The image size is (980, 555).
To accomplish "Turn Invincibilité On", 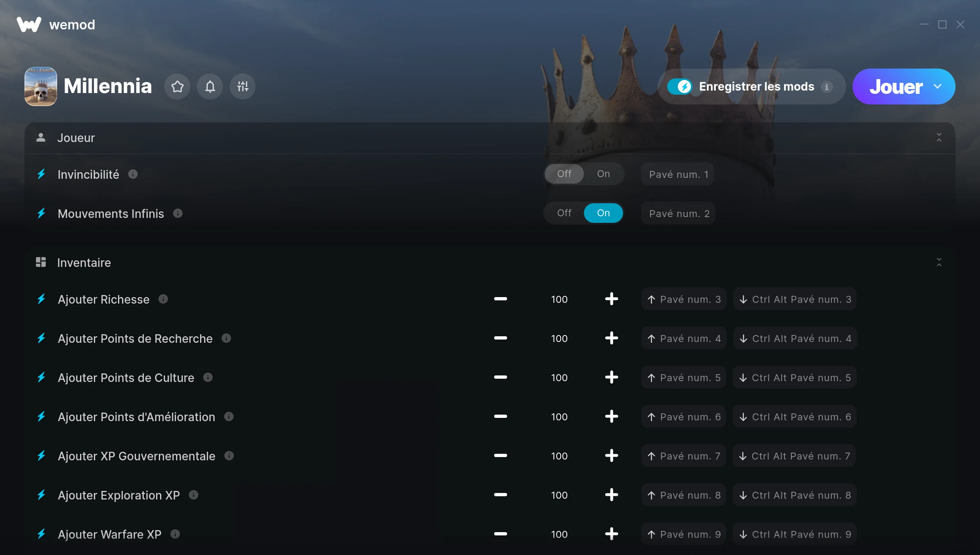I will tap(604, 174).
